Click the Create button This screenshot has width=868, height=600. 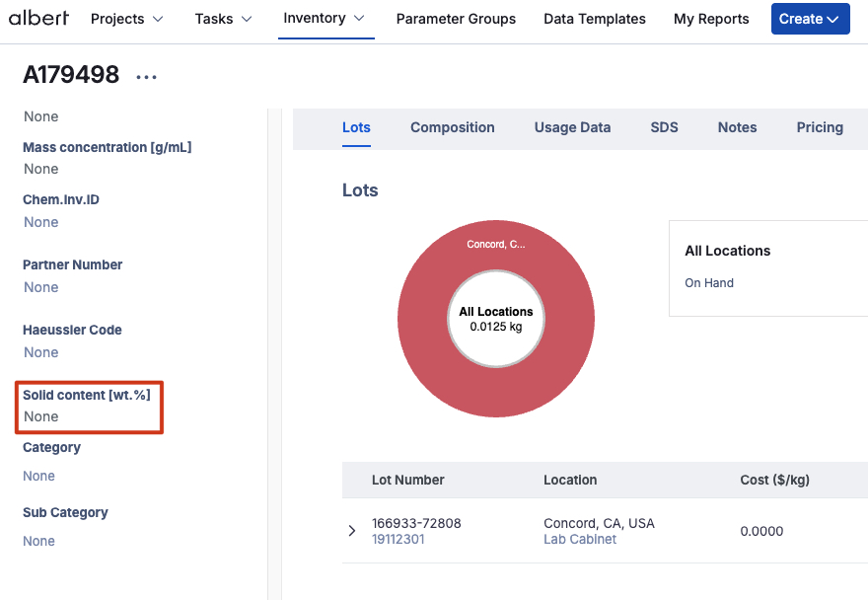[x=809, y=19]
